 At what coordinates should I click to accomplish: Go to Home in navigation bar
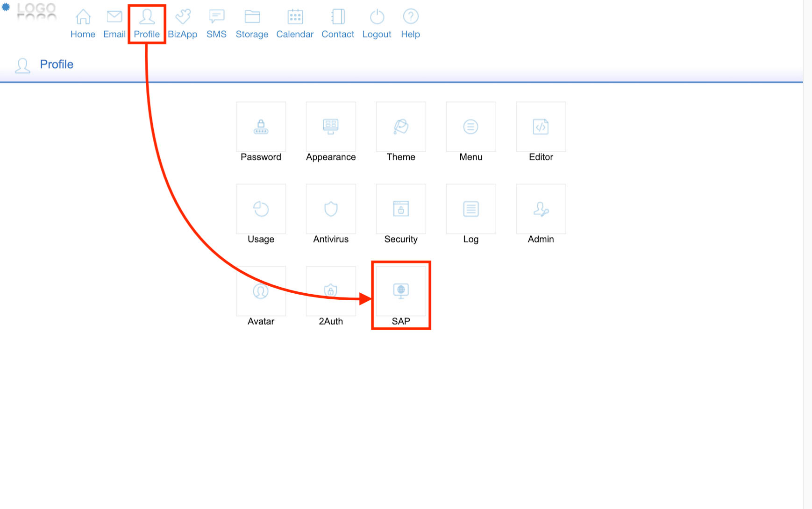[83, 24]
